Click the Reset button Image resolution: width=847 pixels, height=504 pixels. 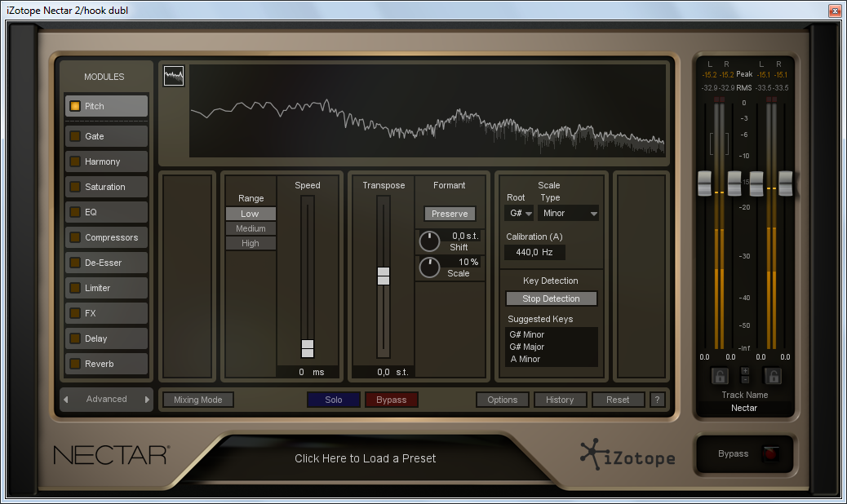point(618,400)
